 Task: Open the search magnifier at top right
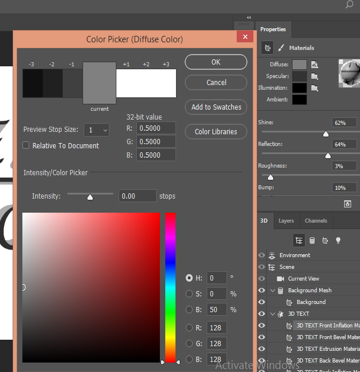click(349, 5)
